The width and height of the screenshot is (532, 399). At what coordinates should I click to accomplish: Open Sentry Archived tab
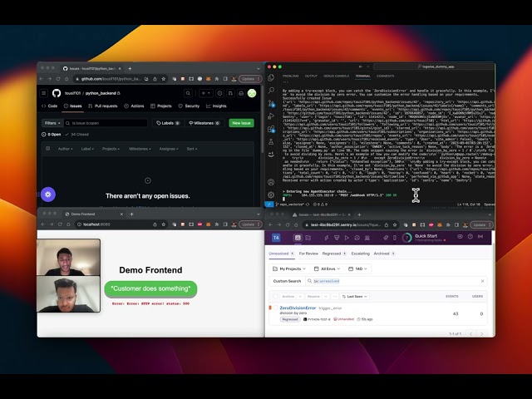[x=384, y=254]
